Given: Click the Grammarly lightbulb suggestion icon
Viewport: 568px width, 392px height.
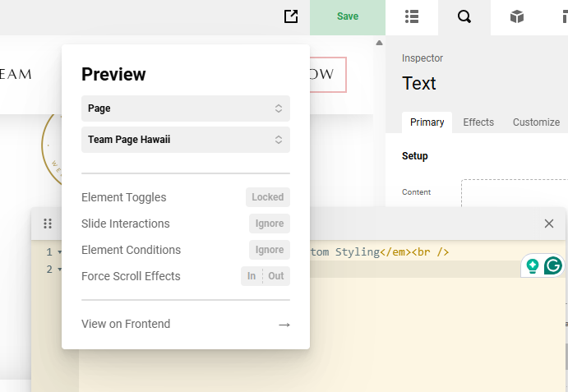Looking at the screenshot, I should [532, 265].
